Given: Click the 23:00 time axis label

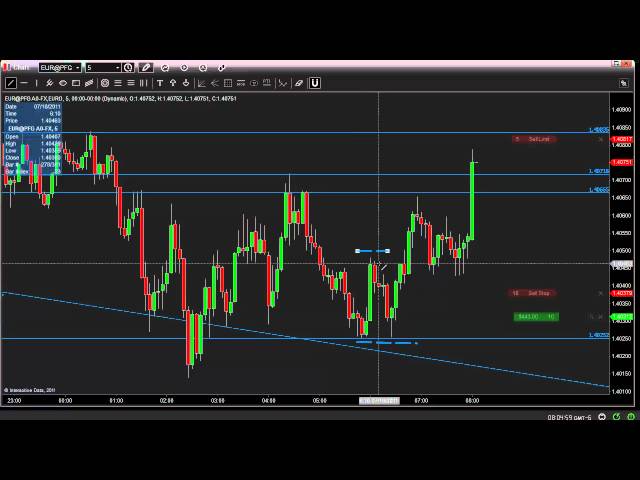Looking at the screenshot, I should [14, 401].
